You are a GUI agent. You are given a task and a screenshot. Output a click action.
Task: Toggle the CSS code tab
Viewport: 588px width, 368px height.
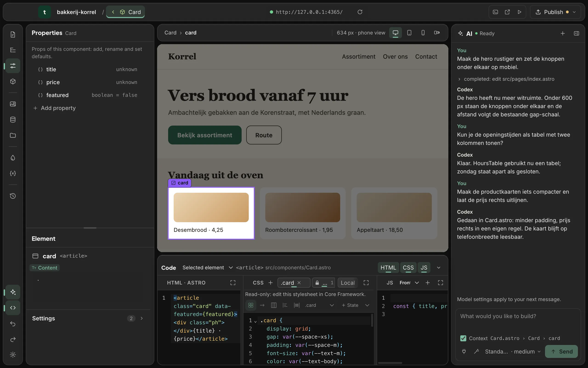pos(408,268)
